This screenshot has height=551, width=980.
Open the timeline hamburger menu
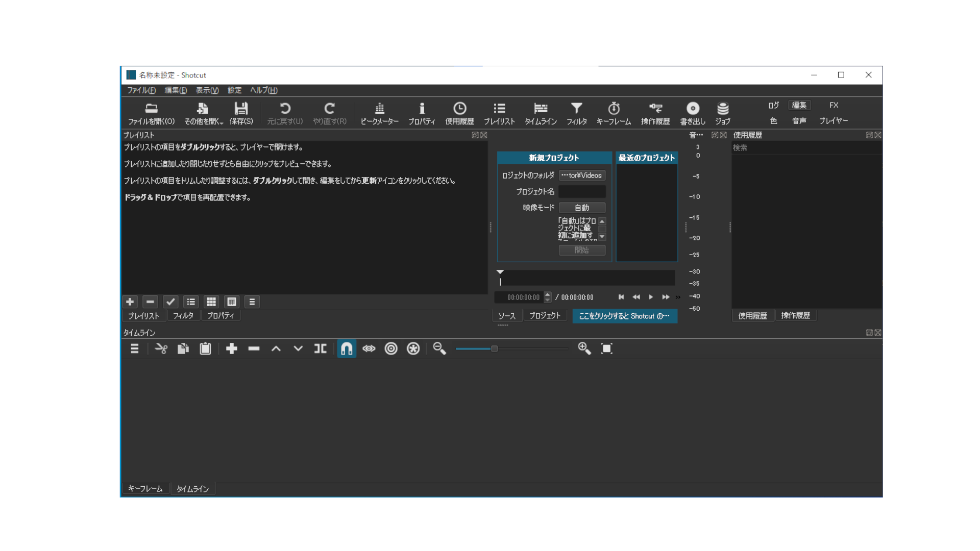point(135,349)
